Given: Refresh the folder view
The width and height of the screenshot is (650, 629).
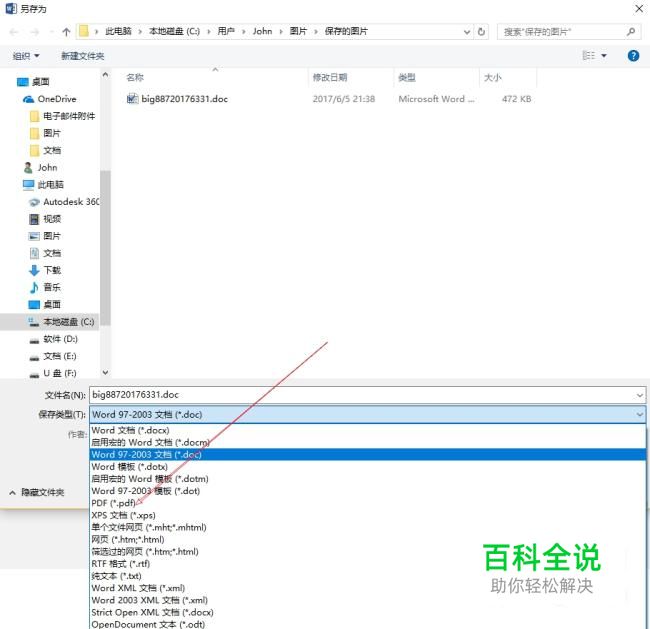Looking at the screenshot, I should pos(481,32).
